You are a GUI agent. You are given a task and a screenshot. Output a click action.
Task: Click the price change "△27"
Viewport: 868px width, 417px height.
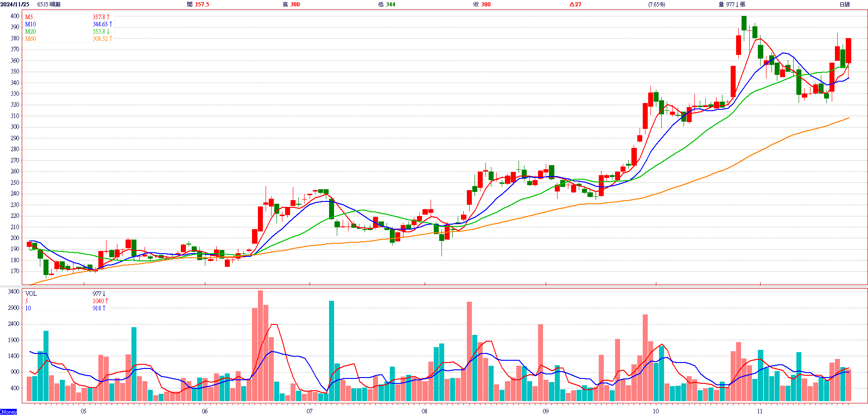coord(575,4)
